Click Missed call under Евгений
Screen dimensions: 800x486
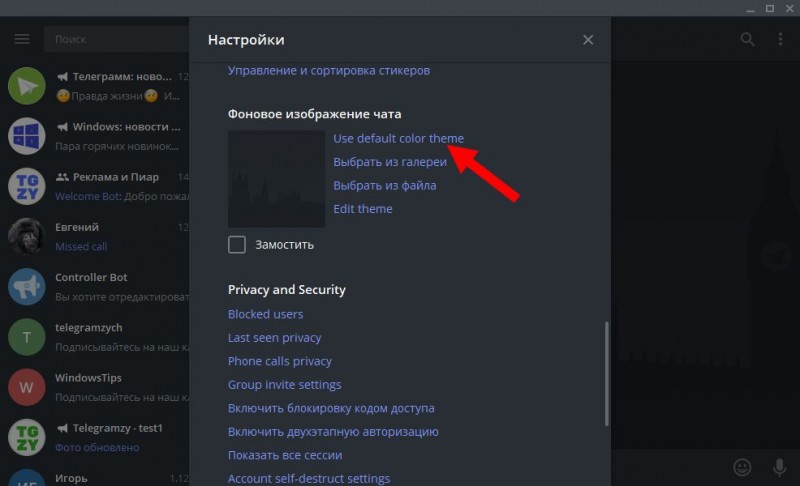81,247
